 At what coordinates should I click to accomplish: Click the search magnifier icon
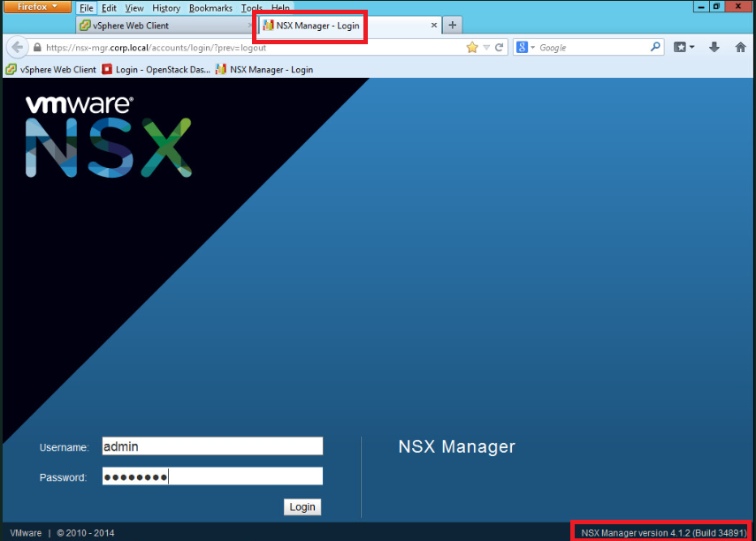pyautogui.click(x=655, y=47)
